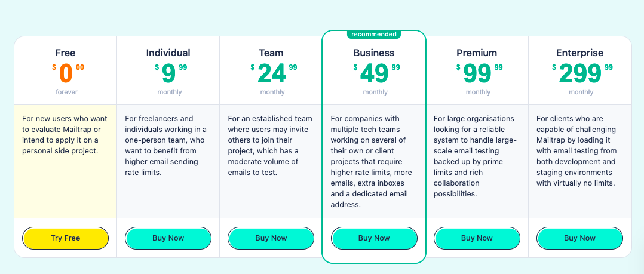The image size is (644, 274).
Task: Click the Free plan description text
Action: point(65,134)
